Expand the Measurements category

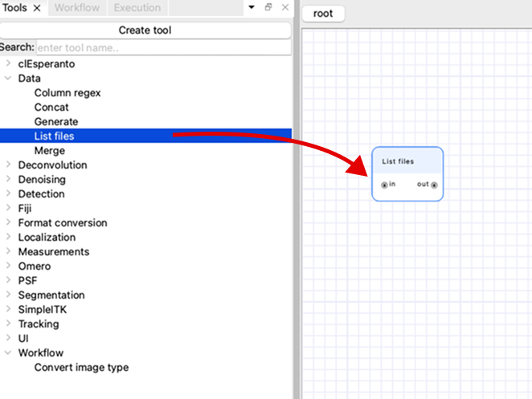(8, 250)
